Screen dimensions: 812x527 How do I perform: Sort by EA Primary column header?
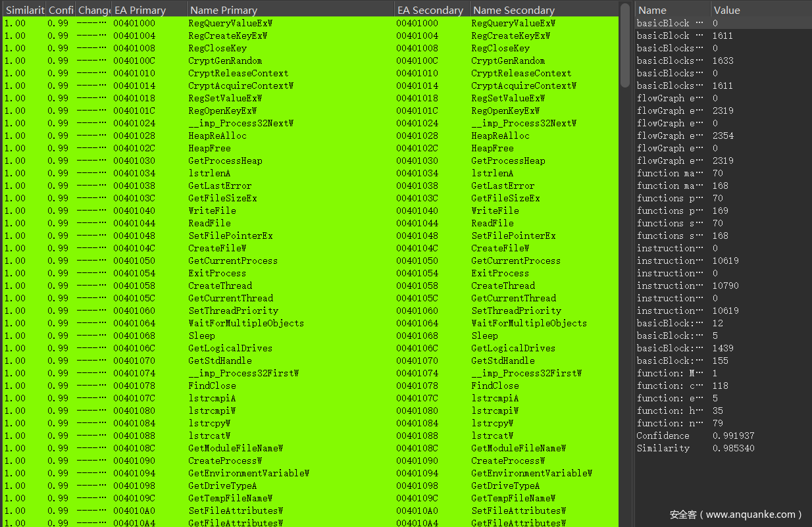coord(149,10)
